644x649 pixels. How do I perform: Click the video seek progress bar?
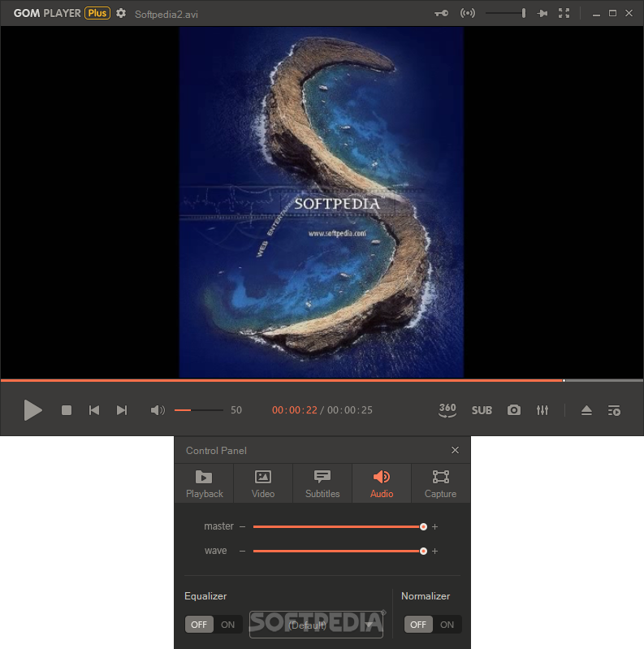click(322, 380)
